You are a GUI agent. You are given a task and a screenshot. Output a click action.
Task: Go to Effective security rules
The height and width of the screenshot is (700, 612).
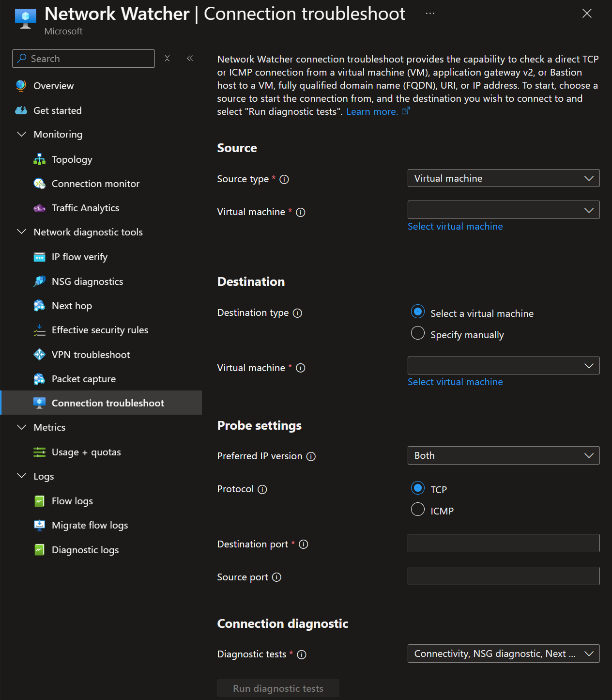(x=100, y=330)
